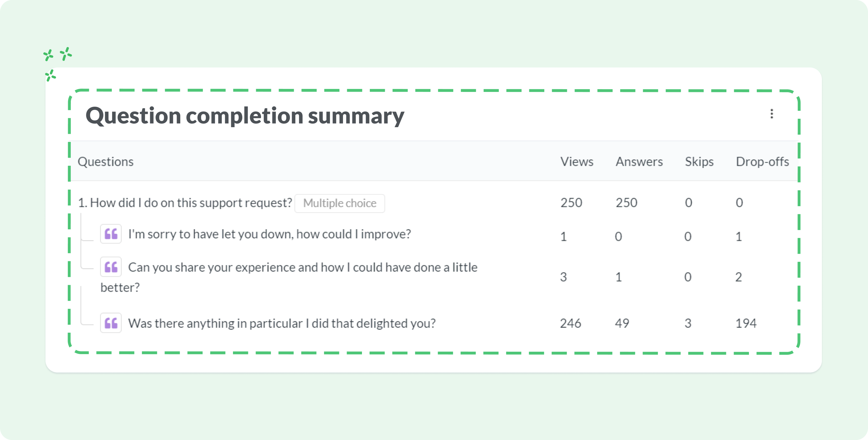This screenshot has height=440, width=868.
Task: Click the Multiple choice tag
Action: point(340,203)
